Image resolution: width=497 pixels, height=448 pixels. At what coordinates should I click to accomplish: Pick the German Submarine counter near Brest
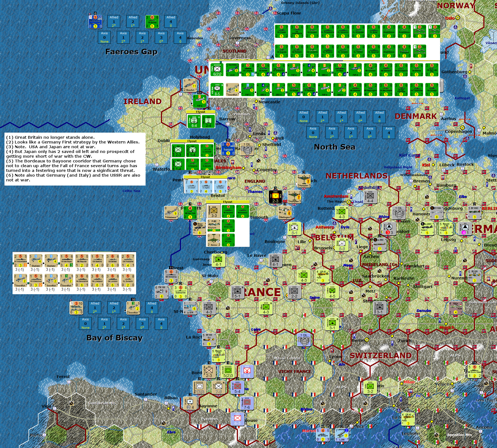pos(180,292)
